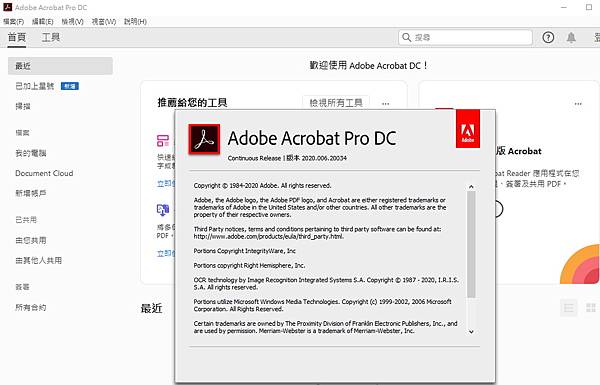Select 由其他人共用 in the sidebar
The width and height of the screenshot is (600, 385).
click(38, 260)
